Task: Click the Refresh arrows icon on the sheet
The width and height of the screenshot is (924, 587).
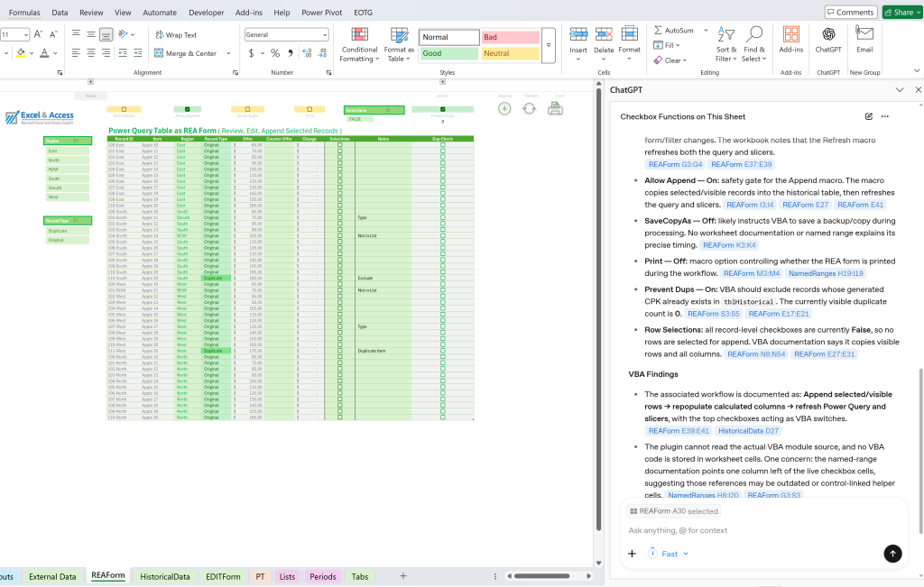Action: pyautogui.click(x=529, y=108)
